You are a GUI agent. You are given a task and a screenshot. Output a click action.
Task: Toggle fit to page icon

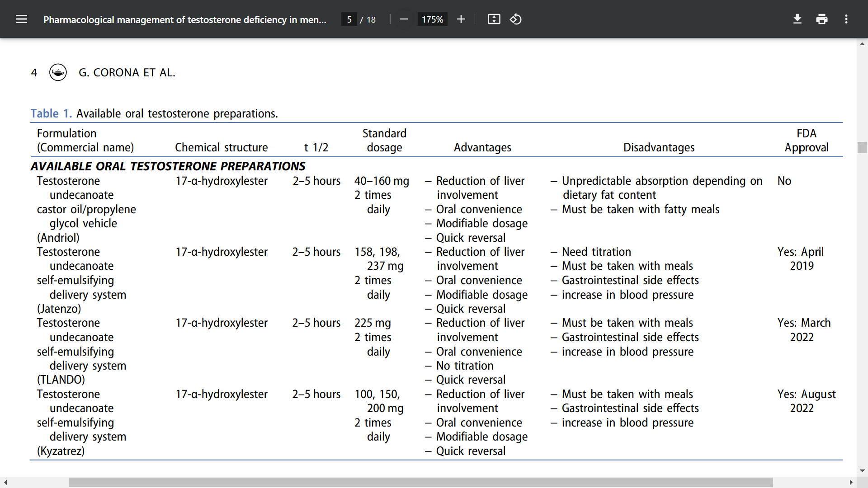[494, 19]
